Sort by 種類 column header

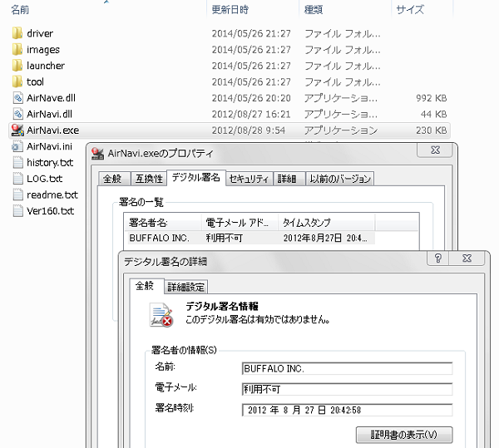pyautogui.click(x=314, y=10)
